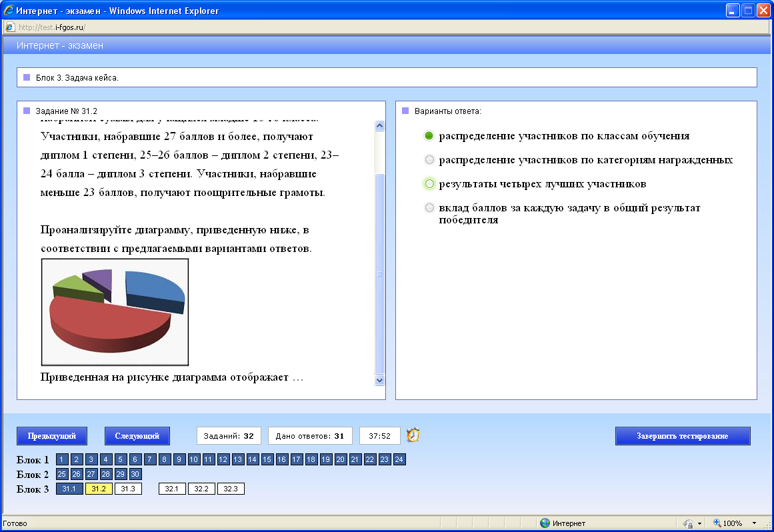Select question 16
Screen dimensions: 774x532
(281, 459)
